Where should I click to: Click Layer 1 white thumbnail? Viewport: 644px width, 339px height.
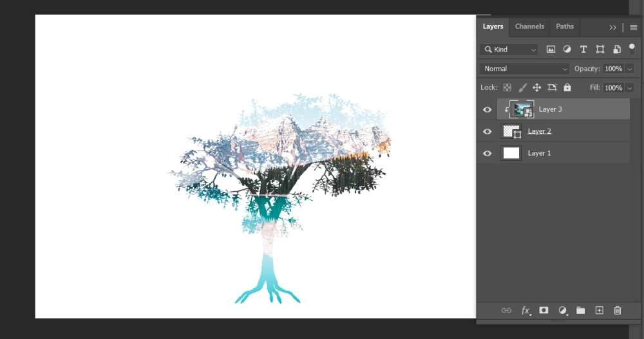511,153
